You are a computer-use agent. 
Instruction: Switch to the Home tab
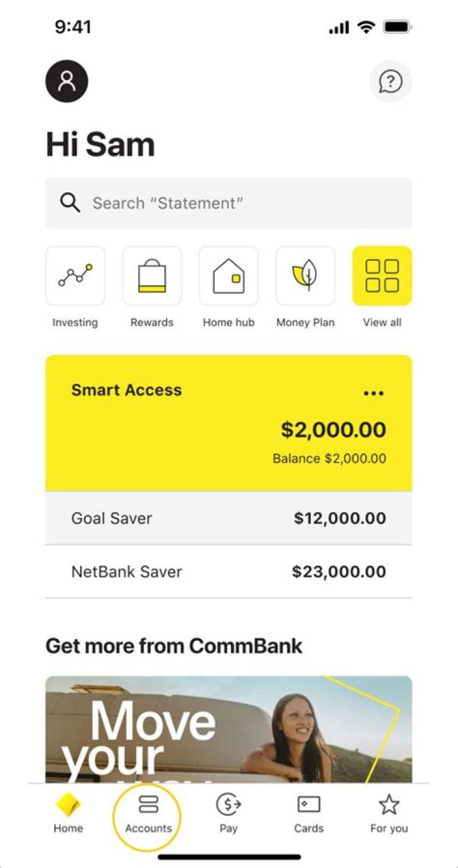[x=68, y=814]
